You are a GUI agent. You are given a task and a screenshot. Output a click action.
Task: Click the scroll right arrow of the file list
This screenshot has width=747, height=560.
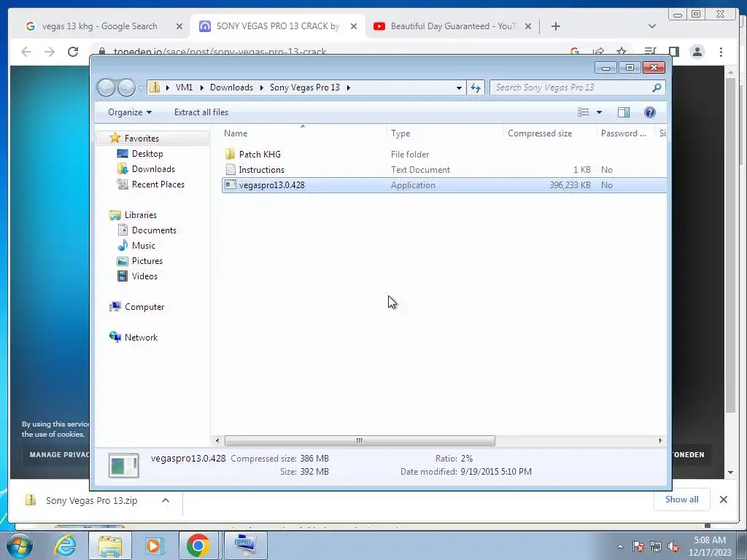point(660,441)
